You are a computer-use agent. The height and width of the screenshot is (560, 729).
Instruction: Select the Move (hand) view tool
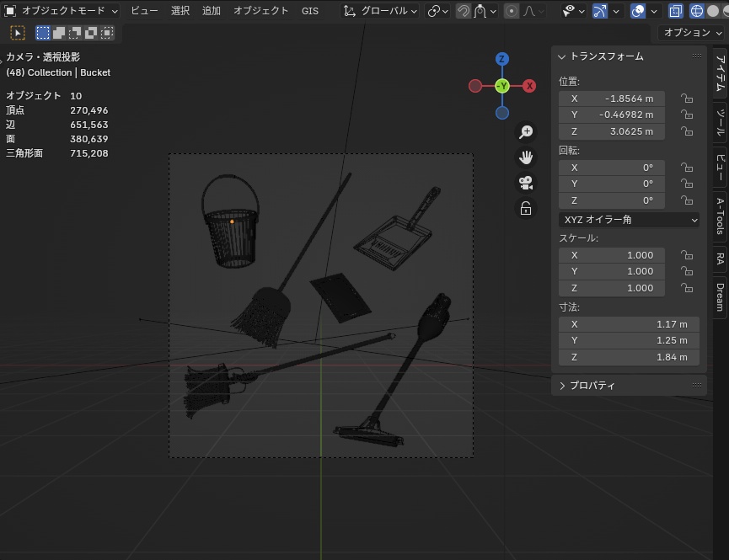[x=526, y=157]
